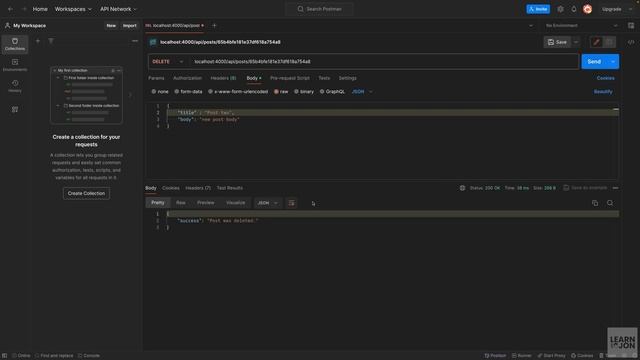Open the Workspaces dropdown menu
The height and width of the screenshot is (360, 640).
(x=73, y=9)
